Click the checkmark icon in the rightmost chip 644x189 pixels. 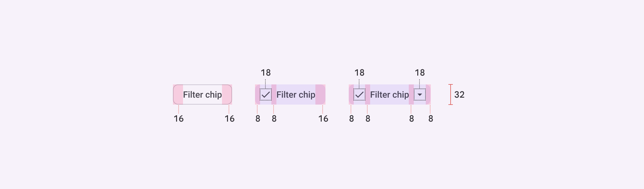359,94
